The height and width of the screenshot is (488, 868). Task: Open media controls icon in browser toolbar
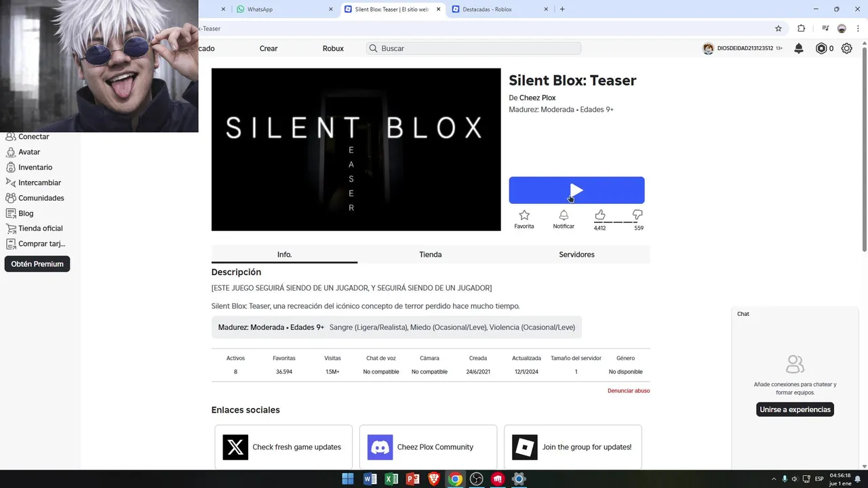(825, 28)
